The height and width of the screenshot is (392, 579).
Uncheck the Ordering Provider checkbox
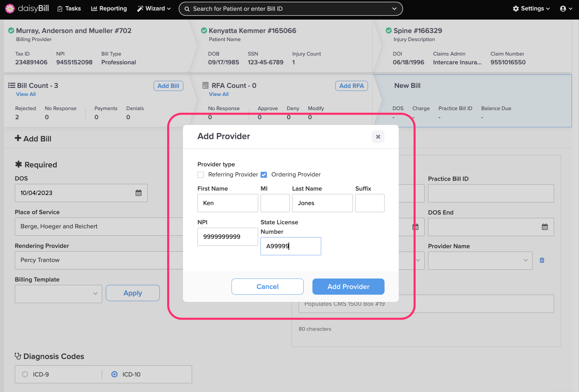264,175
